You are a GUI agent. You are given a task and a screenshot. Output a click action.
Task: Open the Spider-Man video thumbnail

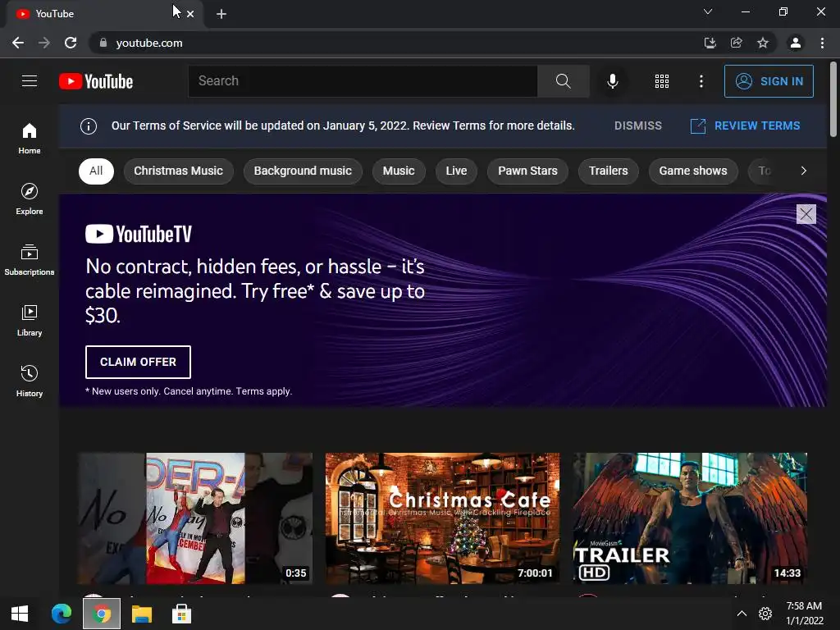pyautogui.click(x=195, y=518)
